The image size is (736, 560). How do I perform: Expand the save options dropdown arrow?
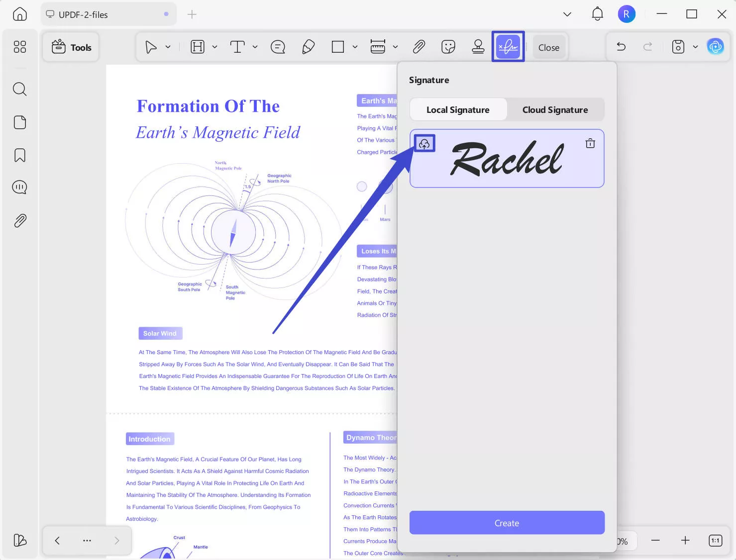click(695, 47)
